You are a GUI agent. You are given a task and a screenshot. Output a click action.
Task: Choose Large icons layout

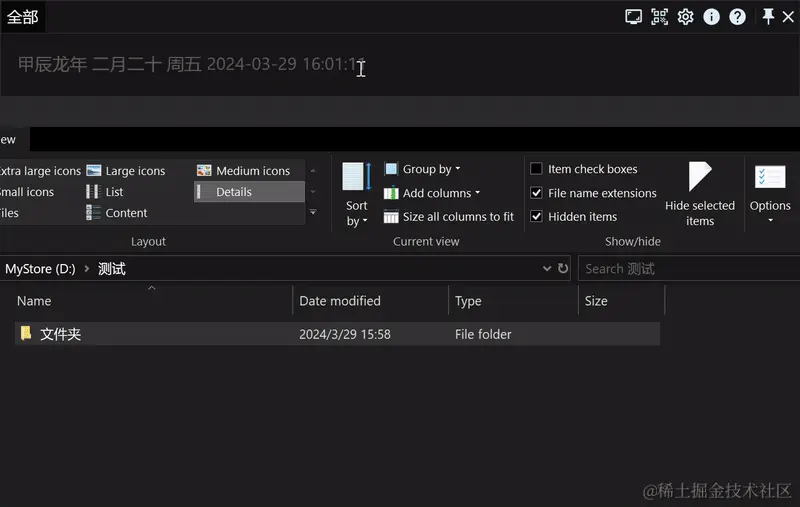coord(126,171)
